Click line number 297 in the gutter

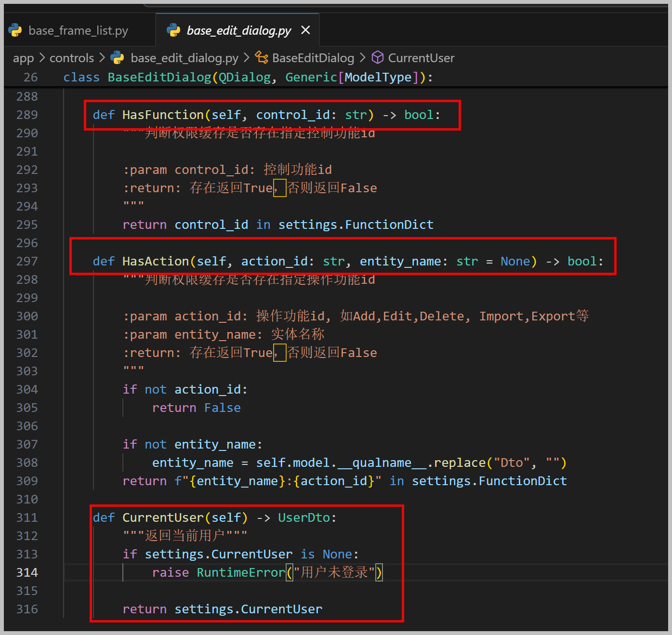(27, 261)
